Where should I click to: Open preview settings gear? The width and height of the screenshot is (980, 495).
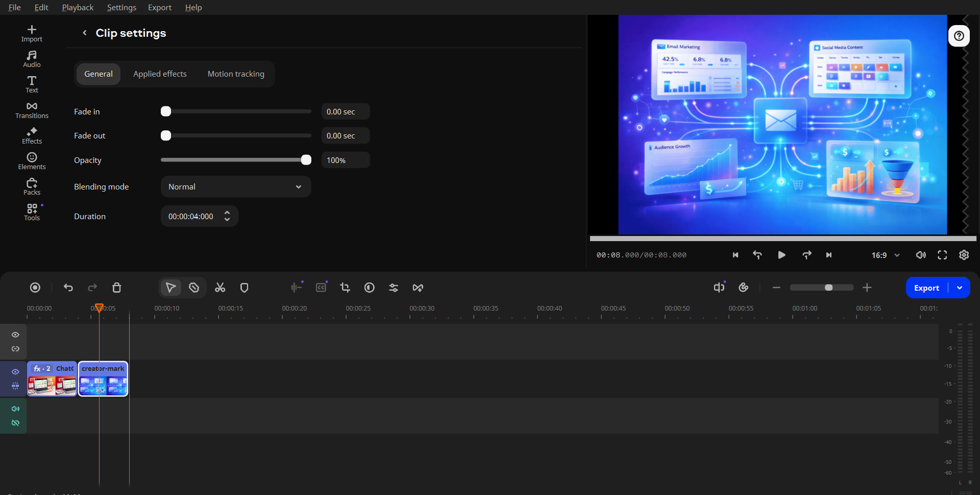964,255
